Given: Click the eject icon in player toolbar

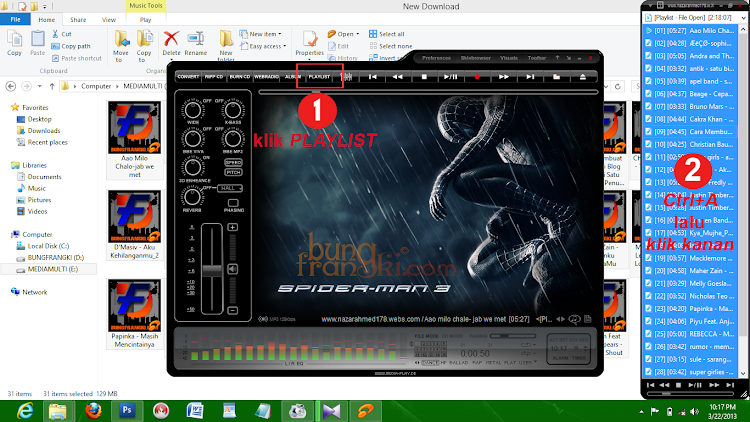Looking at the screenshot, I should pos(583,77).
